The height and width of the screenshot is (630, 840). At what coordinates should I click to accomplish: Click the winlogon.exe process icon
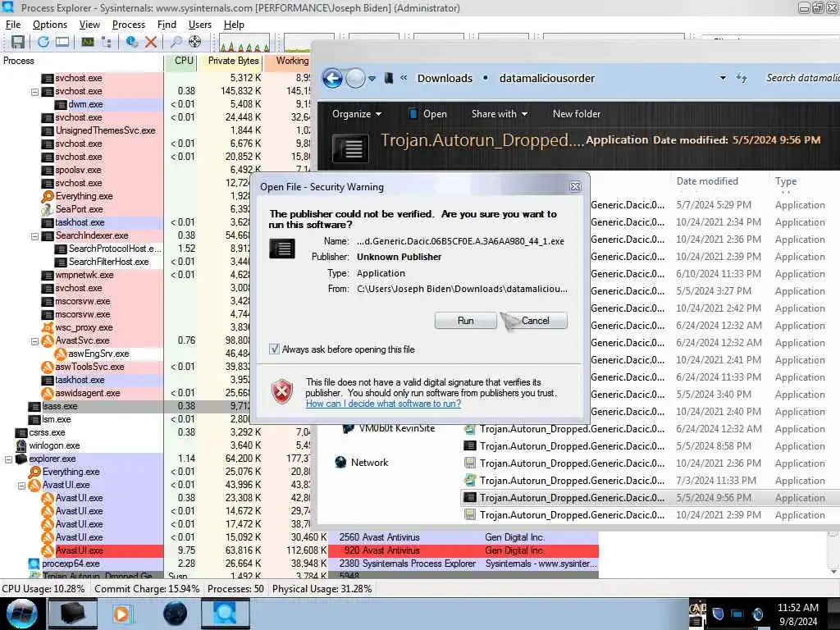(x=21, y=445)
